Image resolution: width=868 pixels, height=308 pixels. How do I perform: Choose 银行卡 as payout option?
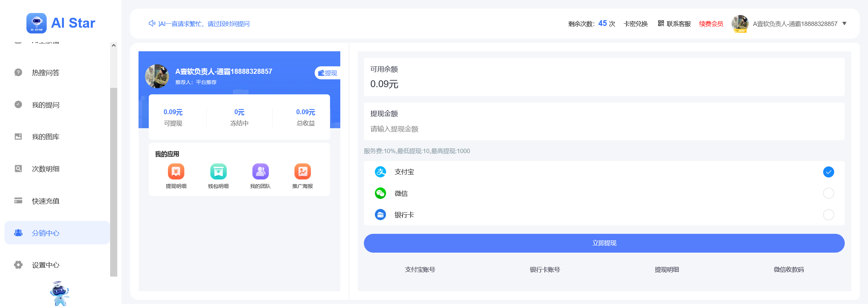pos(828,215)
